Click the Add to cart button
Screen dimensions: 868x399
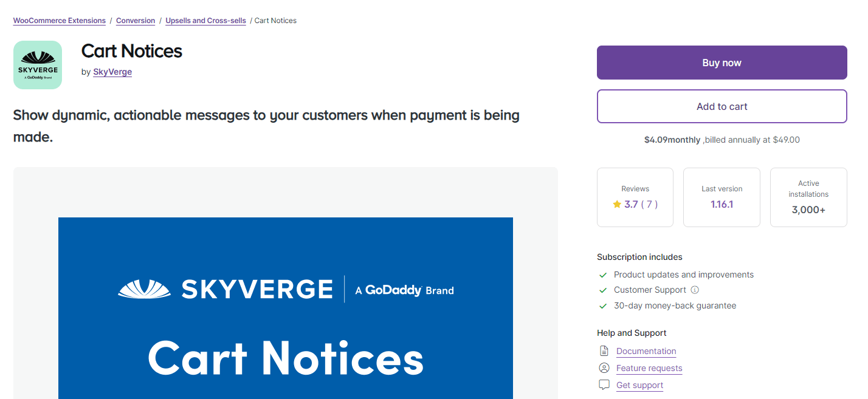pos(722,106)
